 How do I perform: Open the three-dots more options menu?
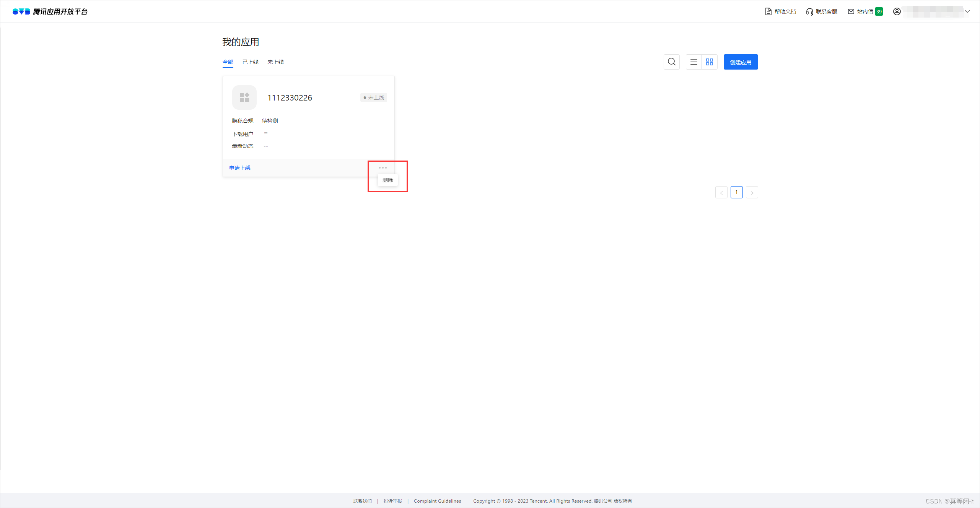pos(383,168)
